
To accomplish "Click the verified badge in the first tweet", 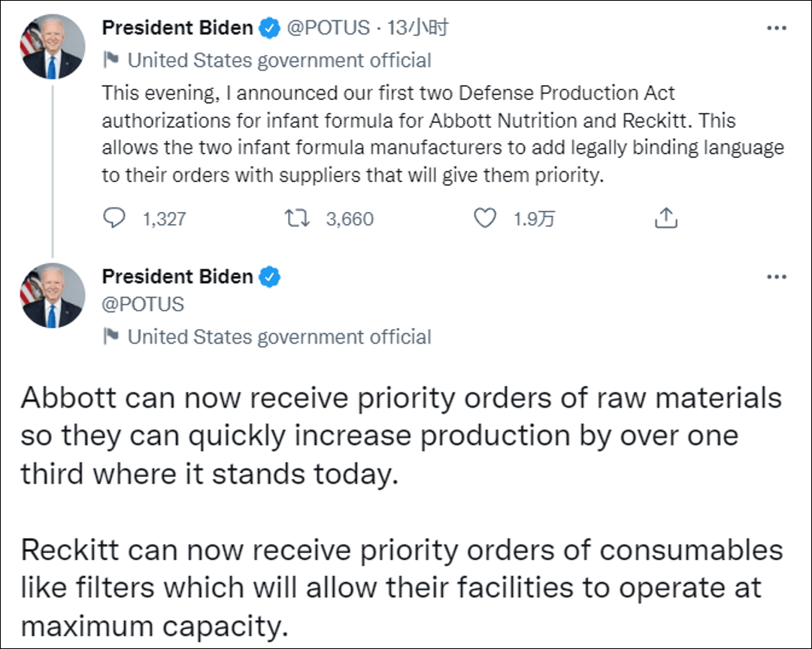I will point(271,29).
